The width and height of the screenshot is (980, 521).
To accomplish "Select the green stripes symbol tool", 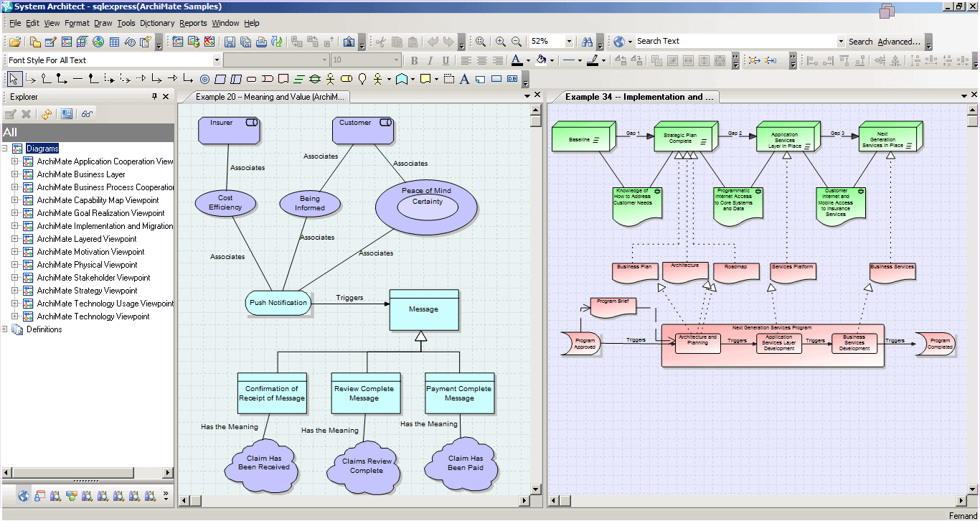I will point(298,79).
